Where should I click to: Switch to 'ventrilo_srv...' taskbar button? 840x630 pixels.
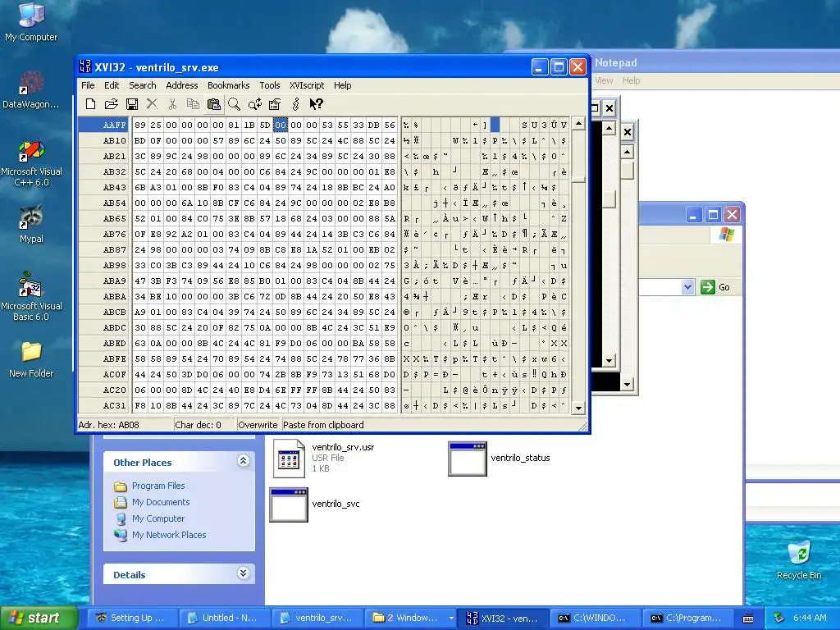tap(317, 618)
